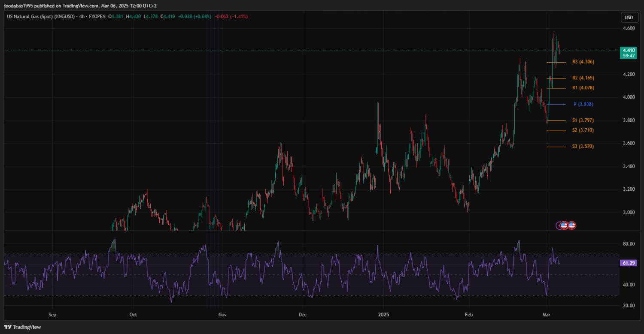Open the USD currency selector

pyautogui.click(x=629, y=18)
